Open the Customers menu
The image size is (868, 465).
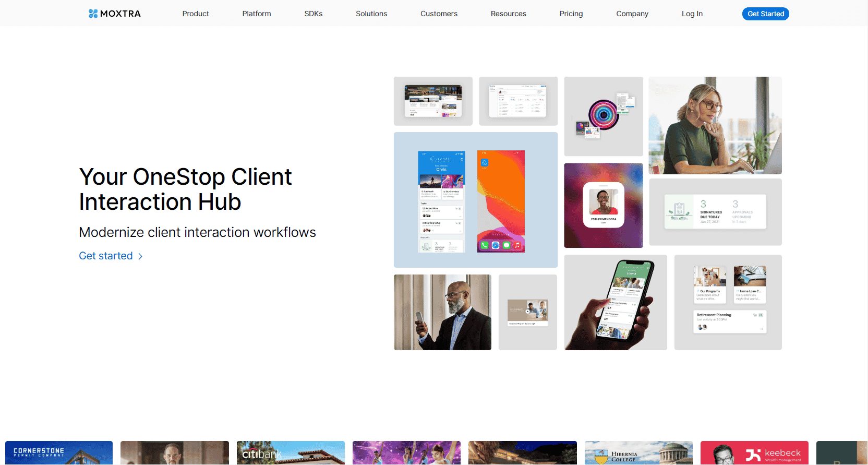[x=439, y=14]
